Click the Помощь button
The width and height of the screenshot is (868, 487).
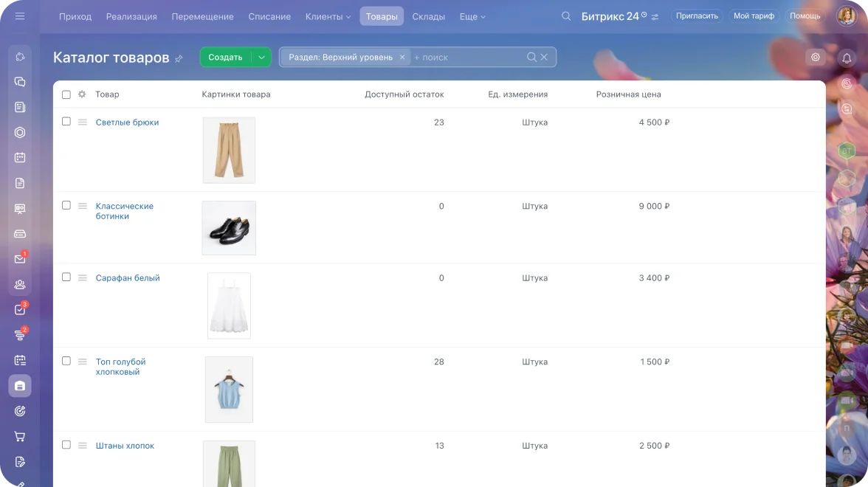tap(805, 16)
